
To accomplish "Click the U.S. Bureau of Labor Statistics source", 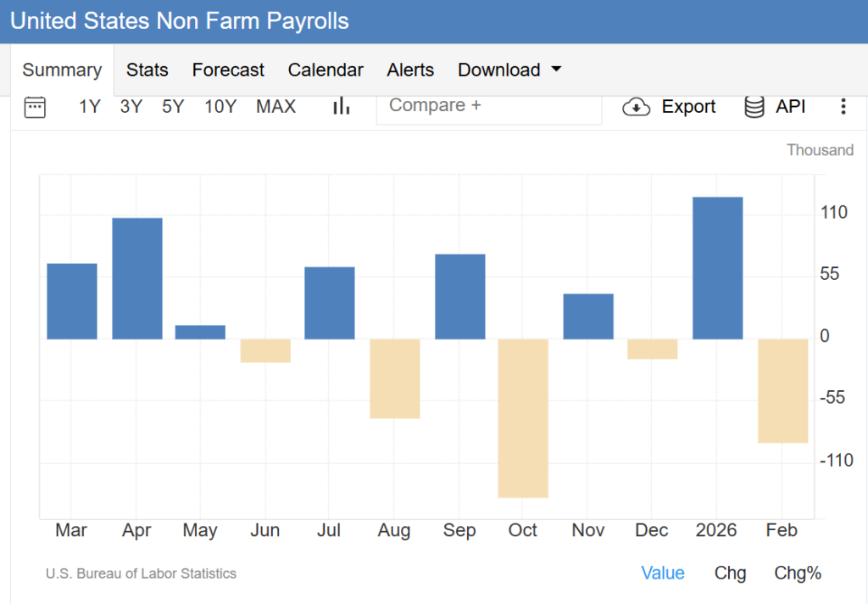I will tap(141, 574).
